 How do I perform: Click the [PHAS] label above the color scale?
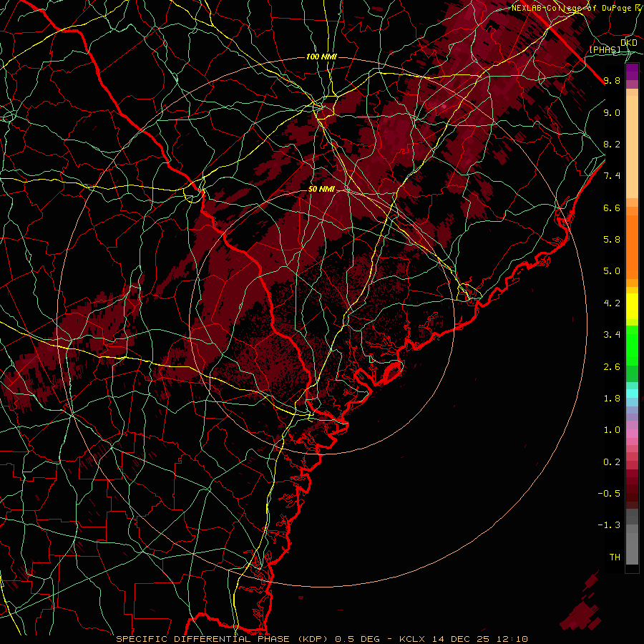[x=605, y=49]
